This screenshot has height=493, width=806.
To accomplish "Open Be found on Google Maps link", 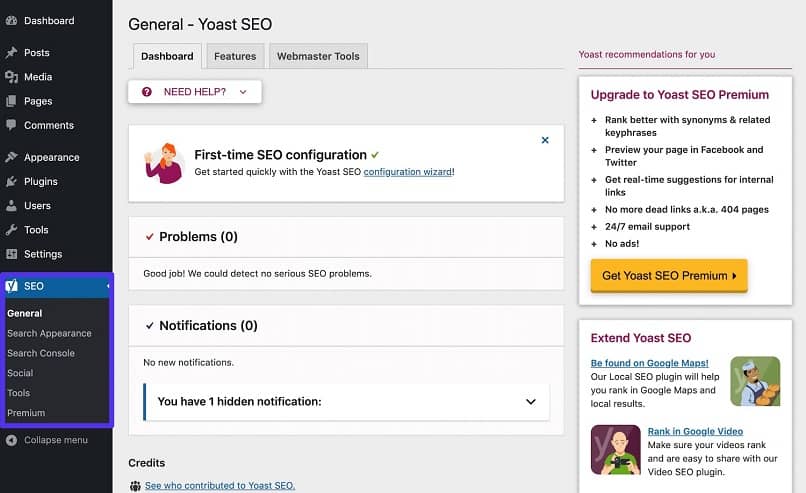I will point(650,363).
